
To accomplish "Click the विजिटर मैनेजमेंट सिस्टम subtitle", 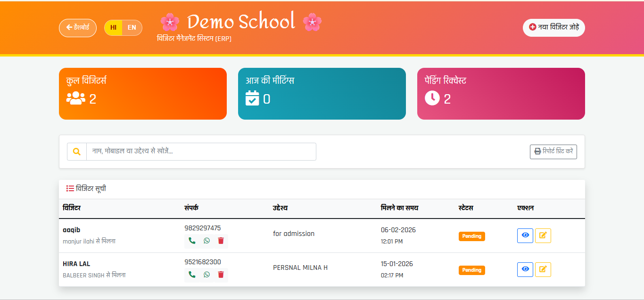I will coord(194,39).
